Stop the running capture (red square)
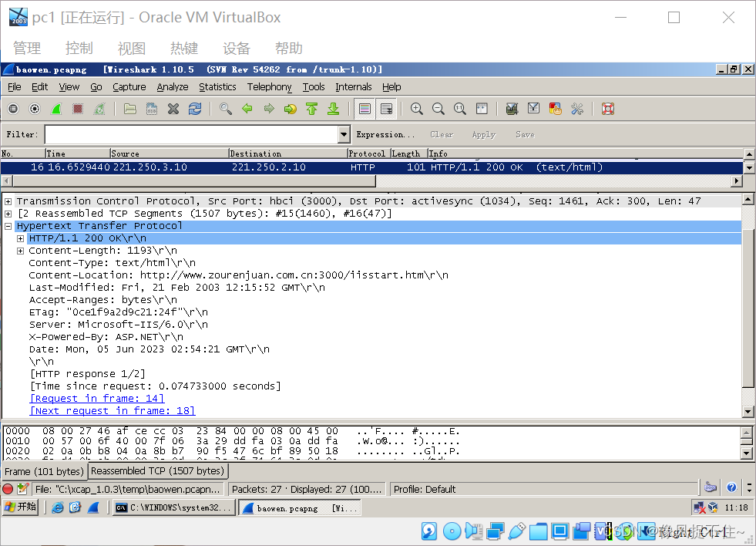756x546 pixels. coord(78,109)
